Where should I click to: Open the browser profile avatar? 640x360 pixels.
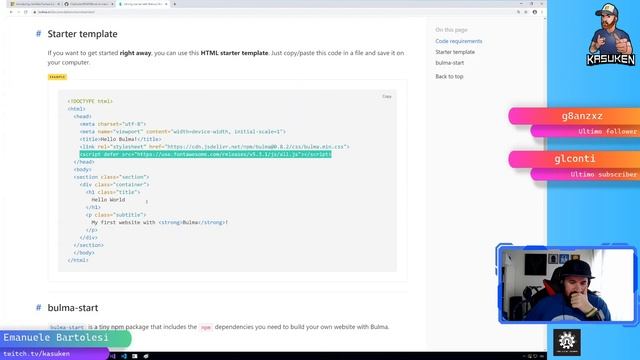[x=535, y=12]
